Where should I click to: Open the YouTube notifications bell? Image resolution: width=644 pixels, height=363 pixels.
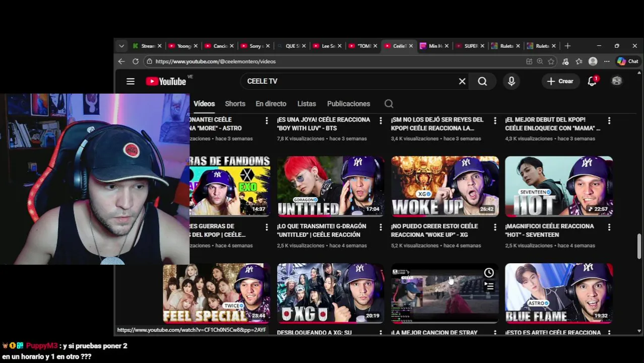coord(593,81)
